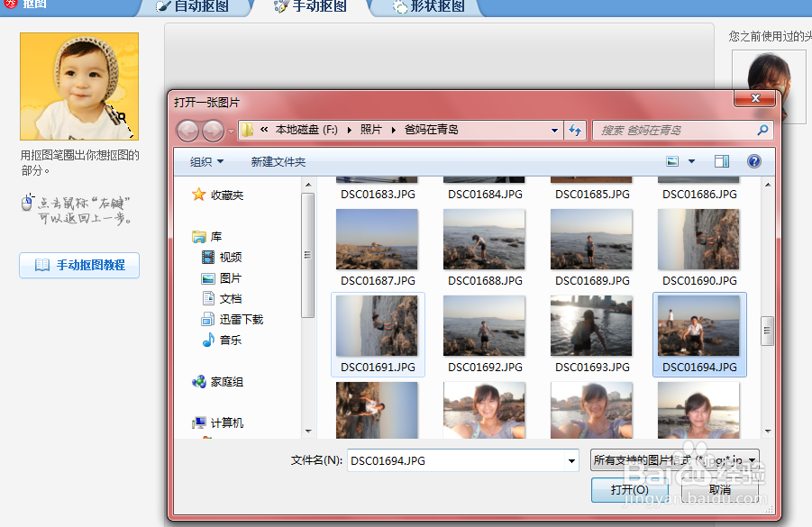Select thumbnail DSC01693.JPG
Screen dimensions: 812x527
pos(591,326)
